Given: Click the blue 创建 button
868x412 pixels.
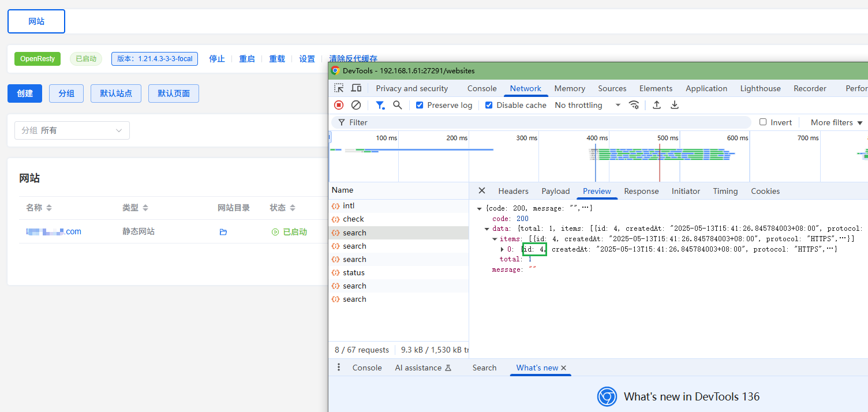Looking at the screenshot, I should [25, 93].
